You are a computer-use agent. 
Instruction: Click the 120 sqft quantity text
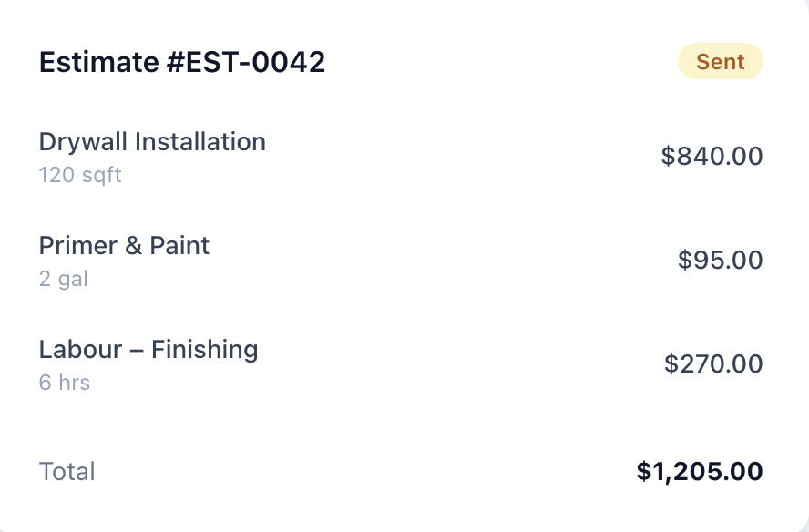(x=79, y=175)
